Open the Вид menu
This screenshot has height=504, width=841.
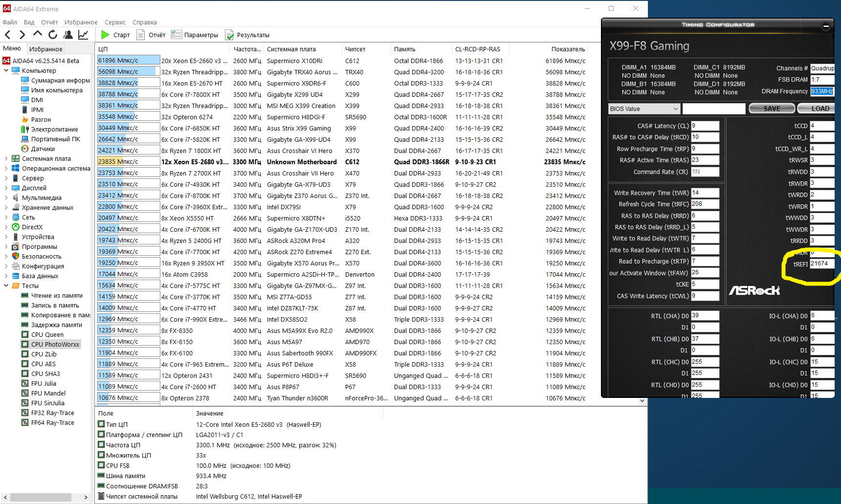(29, 22)
